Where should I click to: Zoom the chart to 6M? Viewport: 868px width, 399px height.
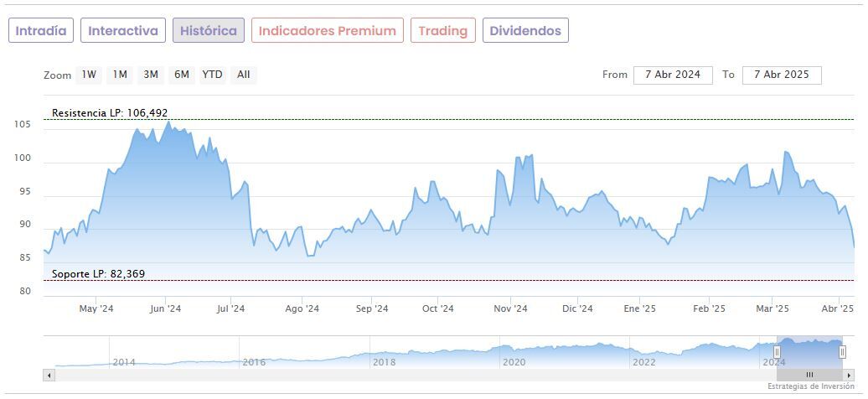(x=182, y=75)
